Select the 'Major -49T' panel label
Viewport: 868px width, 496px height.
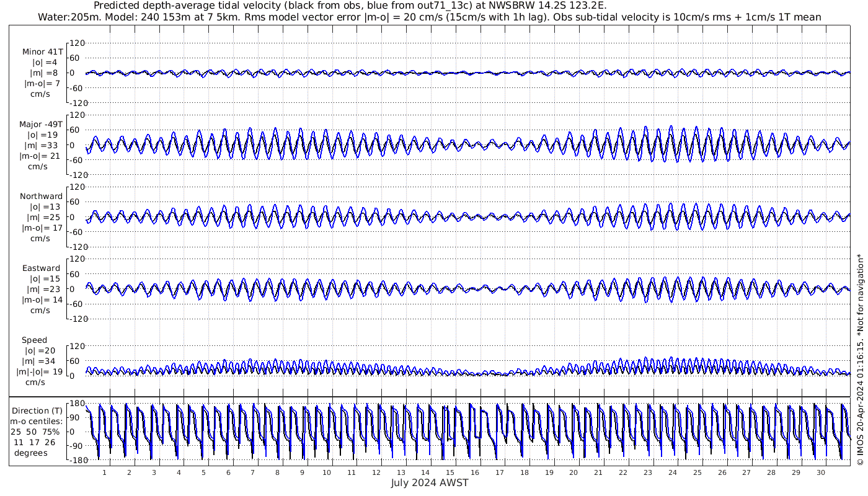tap(41, 124)
